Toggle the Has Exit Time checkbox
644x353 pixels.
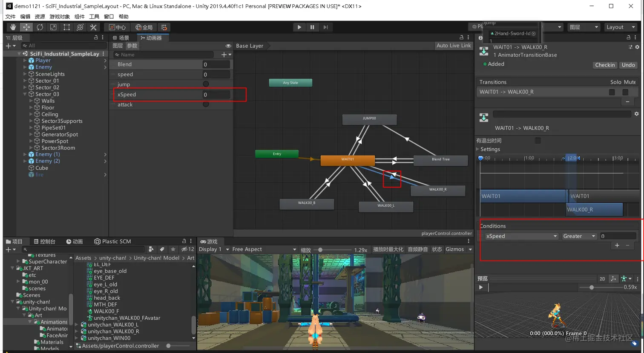coord(538,141)
